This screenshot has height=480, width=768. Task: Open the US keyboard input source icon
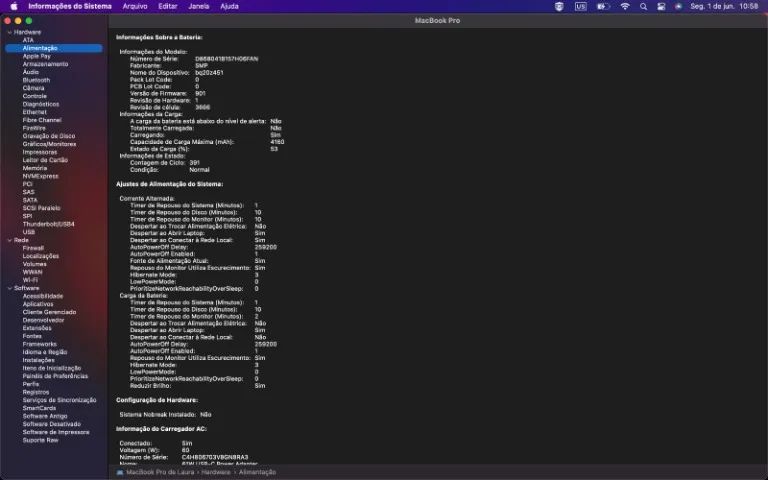pos(580,6)
